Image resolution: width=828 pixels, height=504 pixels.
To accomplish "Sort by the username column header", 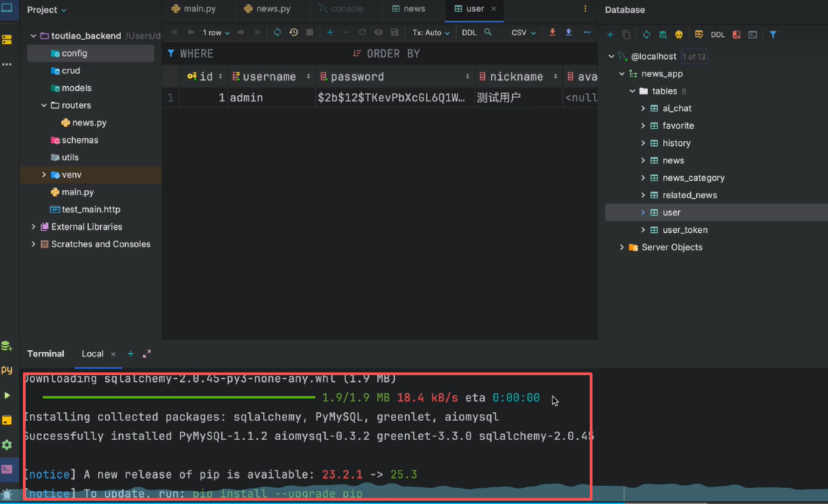I will 271,77.
